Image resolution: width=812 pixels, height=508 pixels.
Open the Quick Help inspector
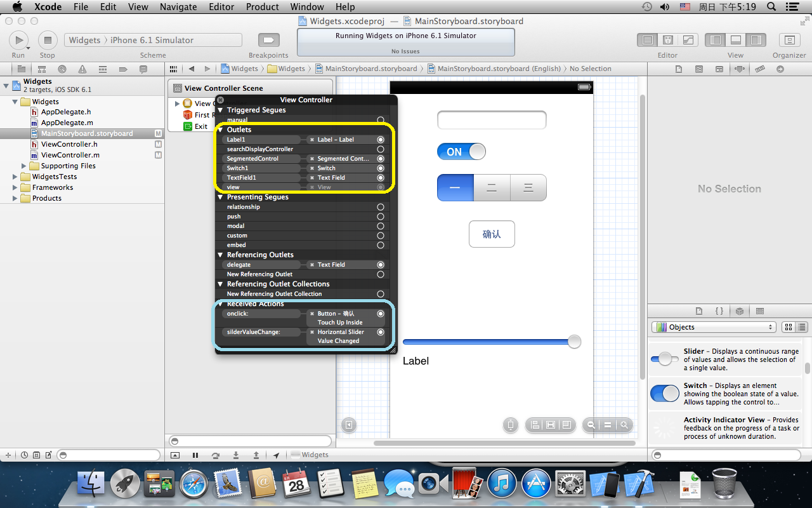(699, 69)
